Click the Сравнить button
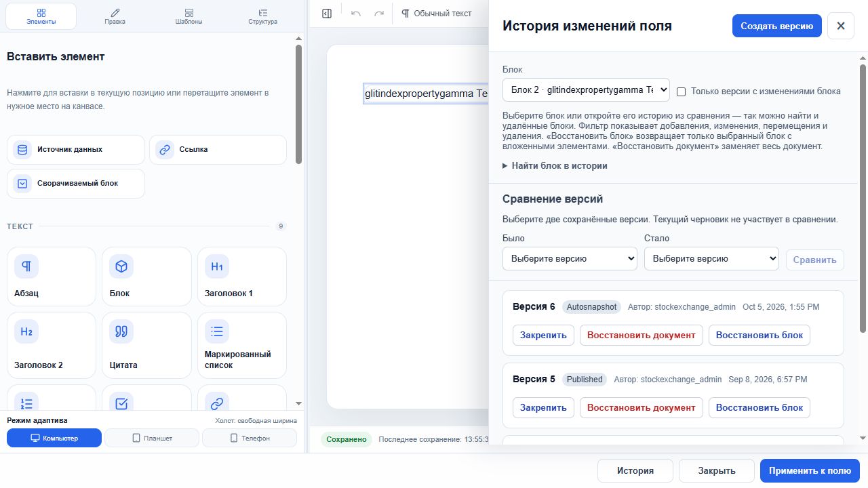The width and height of the screenshot is (868, 488). [x=815, y=260]
